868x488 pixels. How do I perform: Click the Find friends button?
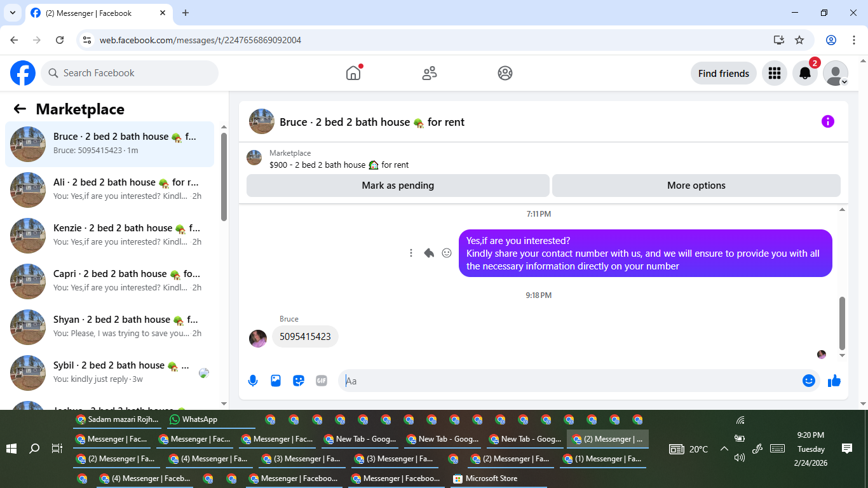[724, 73]
